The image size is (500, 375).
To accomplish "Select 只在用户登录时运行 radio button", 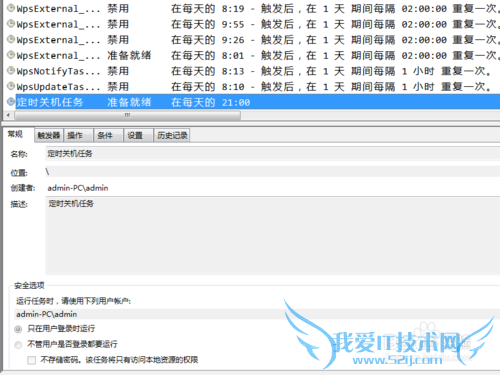I will click(x=18, y=329).
